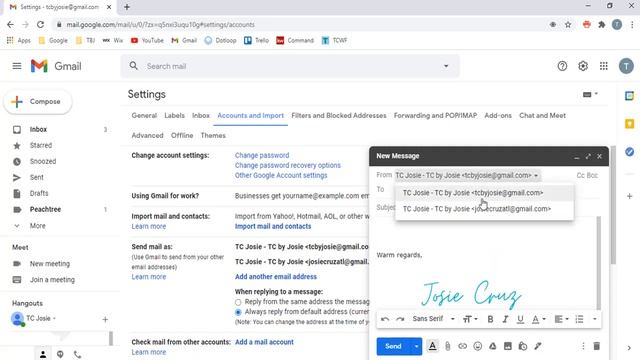Screen dimensions: 640x360
Task: Get add-ons plus icon in side panel
Action: click(629, 196)
